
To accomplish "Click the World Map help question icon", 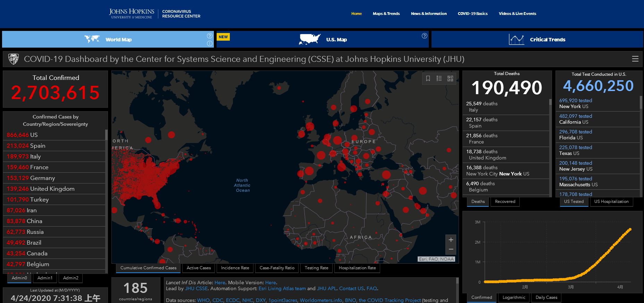I will click(210, 36).
